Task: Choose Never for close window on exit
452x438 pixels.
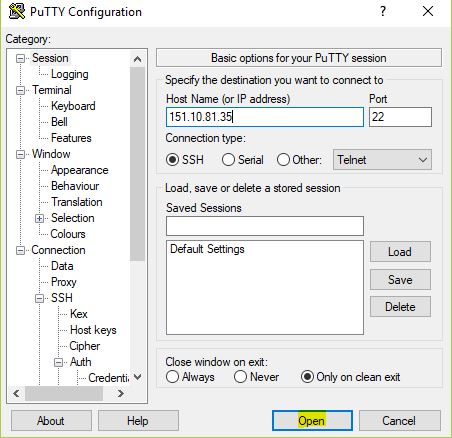Action: click(240, 377)
